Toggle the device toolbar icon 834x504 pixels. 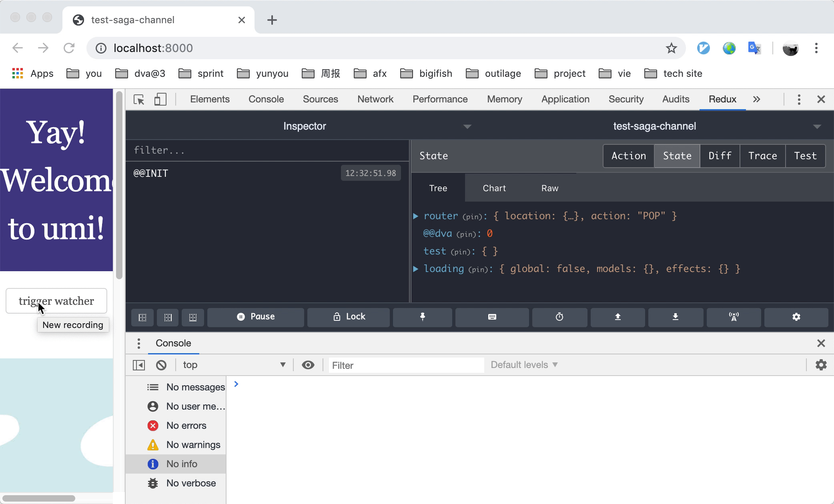click(x=160, y=100)
